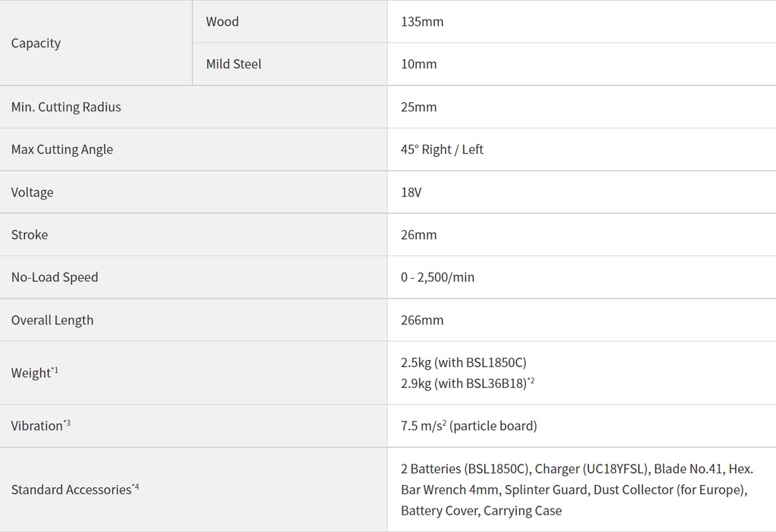Select the Max Cutting Angle label

tap(62, 149)
